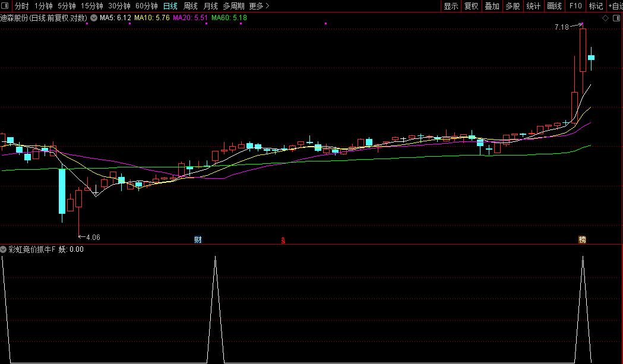Select the 30分钟 period tab

pyautogui.click(x=119, y=6)
